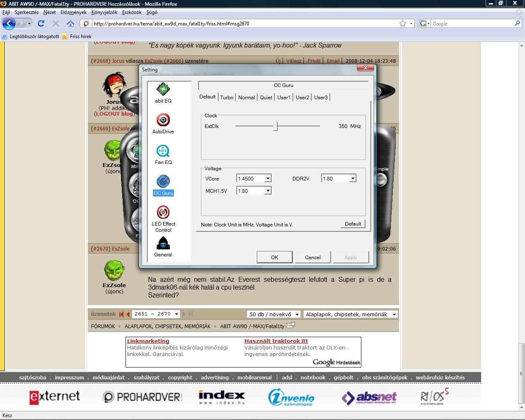Viewport: 525px width, 420px height.
Task: Click in the Google search field
Action: (472, 23)
